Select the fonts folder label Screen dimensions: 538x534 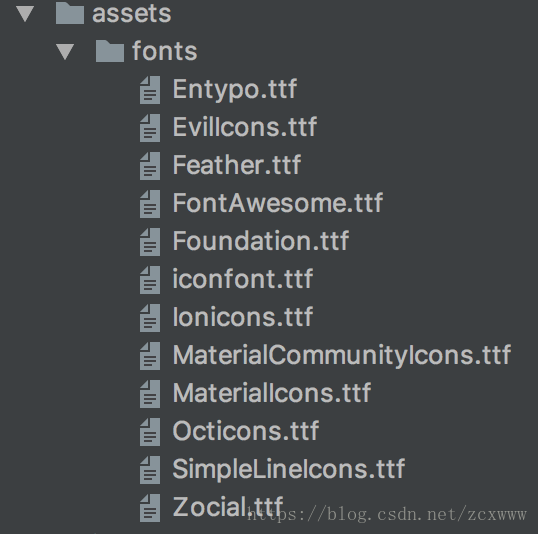[165, 51]
